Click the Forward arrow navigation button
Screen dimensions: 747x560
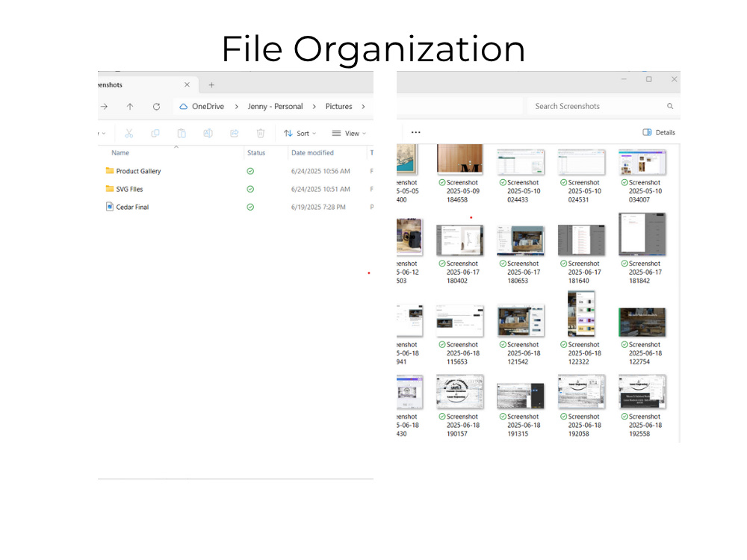(104, 107)
